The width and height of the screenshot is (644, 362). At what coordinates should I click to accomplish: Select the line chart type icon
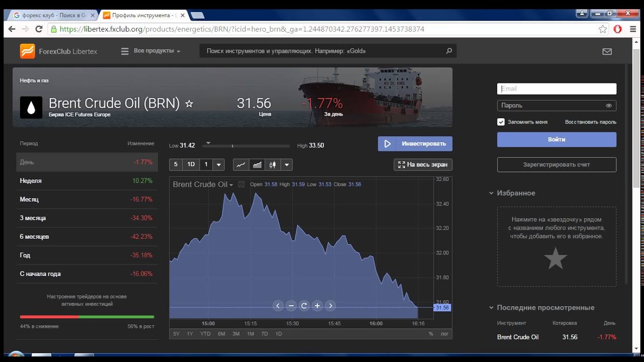(x=242, y=164)
